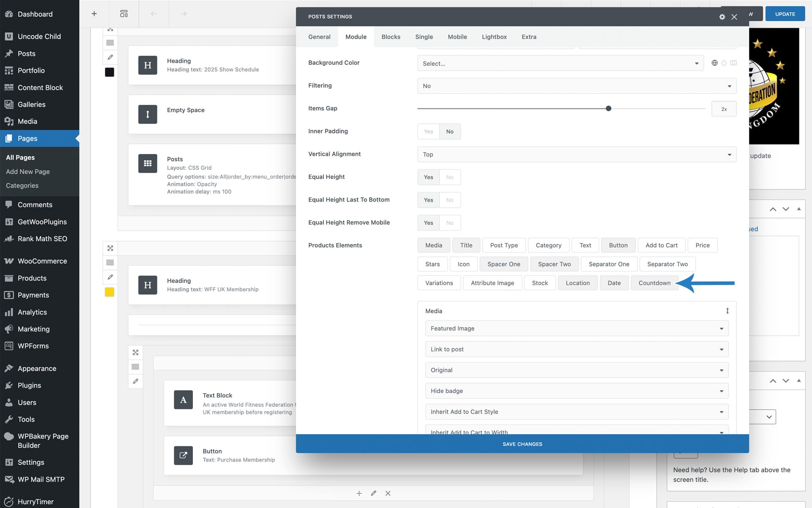The image size is (812, 508).
Task: Click the pencil edit icon above black swatch
Action: click(x=110, y=57)
